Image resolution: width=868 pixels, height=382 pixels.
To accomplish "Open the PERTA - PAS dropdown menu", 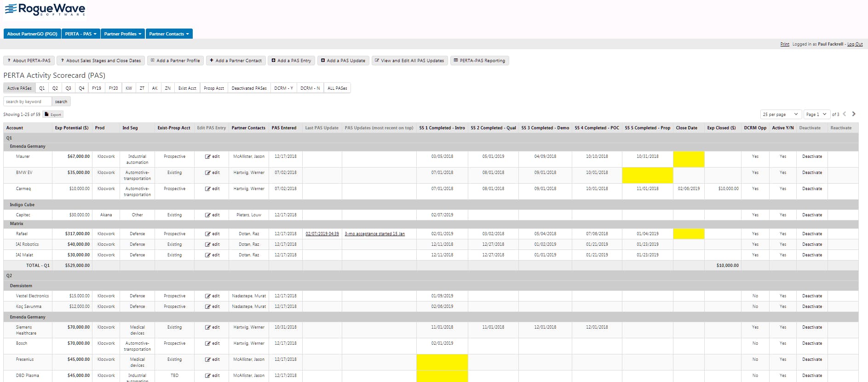I will pyautogui.click(x=80, y=34).
